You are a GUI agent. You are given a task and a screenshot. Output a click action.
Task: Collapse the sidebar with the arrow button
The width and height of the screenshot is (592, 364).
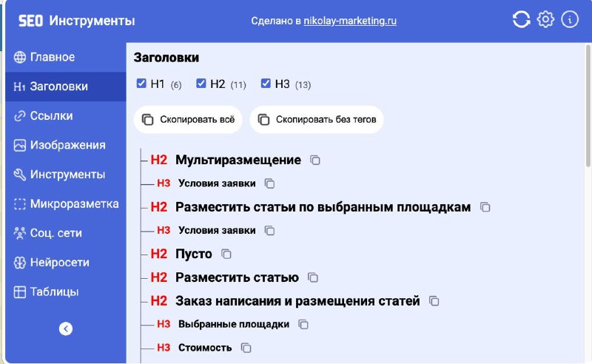click(66, 328)
